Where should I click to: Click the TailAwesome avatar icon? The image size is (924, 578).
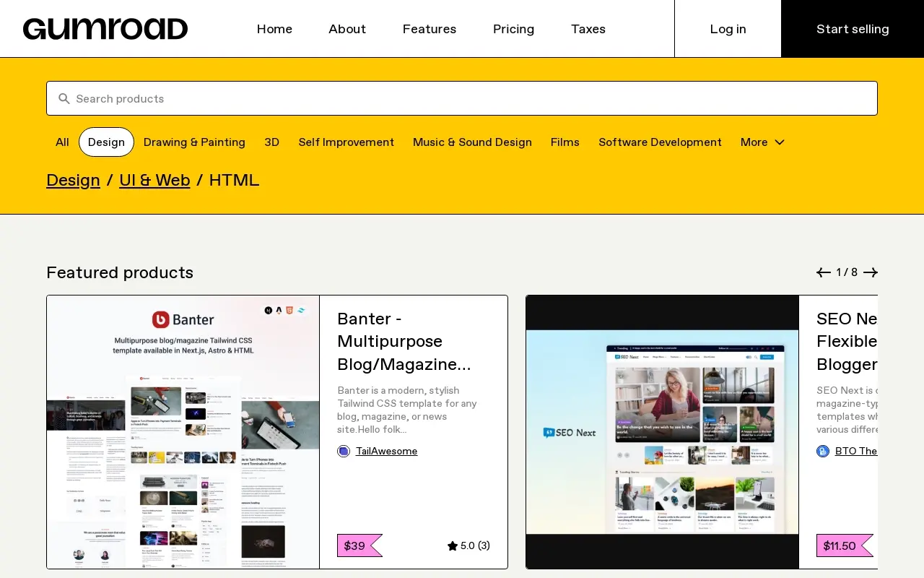click(x=344, y=451)
